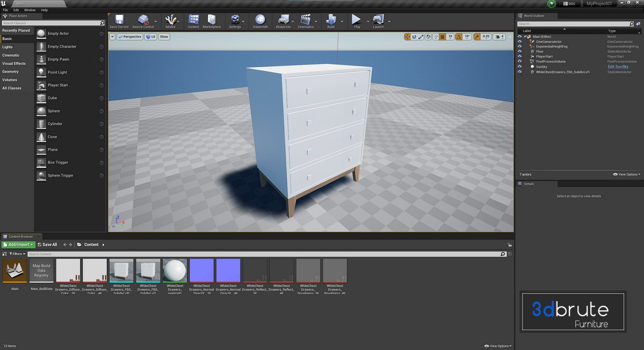Screen dimensions: 644x350
Task: Open the Marketplace from the toolbar
Action: point(211,20)
